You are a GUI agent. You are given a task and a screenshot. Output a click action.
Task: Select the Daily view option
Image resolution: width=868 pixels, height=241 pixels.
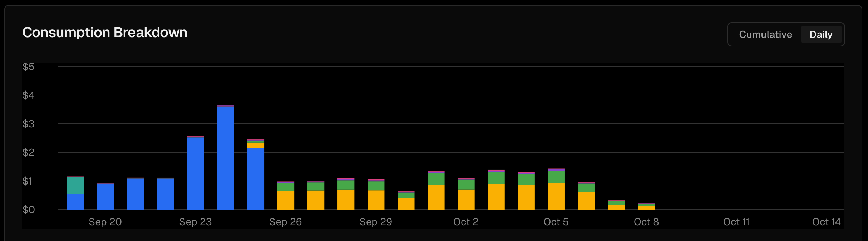tap(821, 34)
